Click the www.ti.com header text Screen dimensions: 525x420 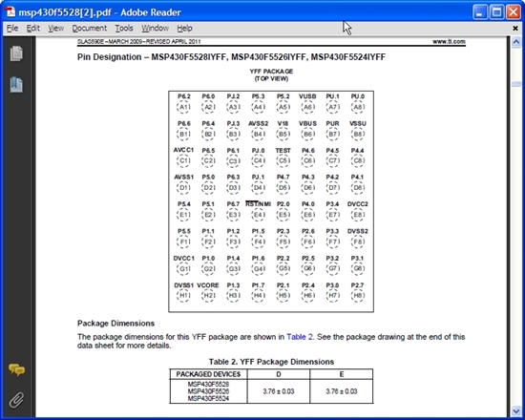(449, 42)
